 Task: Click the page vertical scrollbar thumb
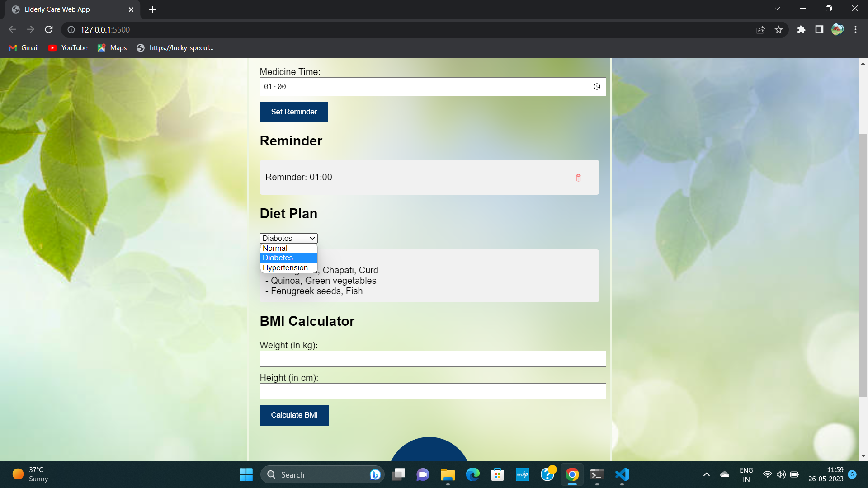(x=863, y=265)
